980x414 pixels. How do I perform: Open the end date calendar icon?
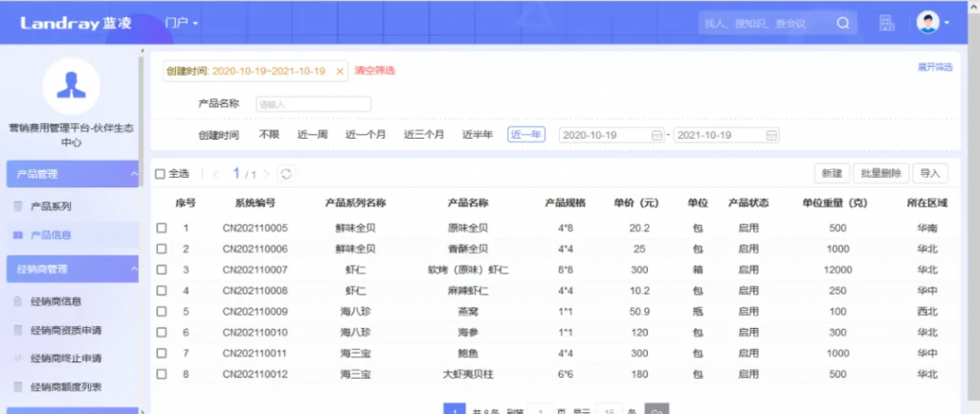(x=770, y=135)
